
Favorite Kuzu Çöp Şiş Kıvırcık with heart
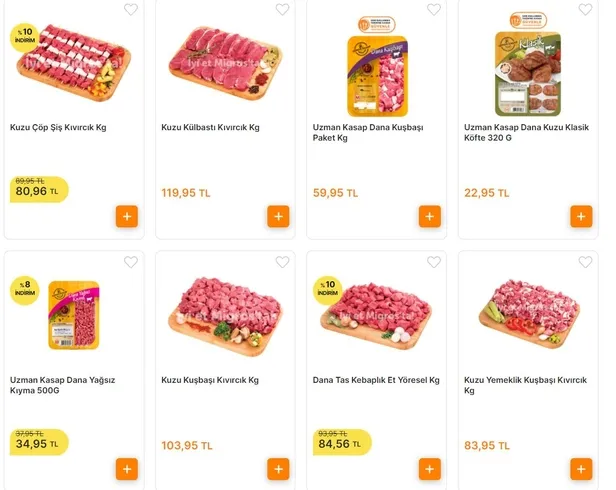click(x=131, y=10)
